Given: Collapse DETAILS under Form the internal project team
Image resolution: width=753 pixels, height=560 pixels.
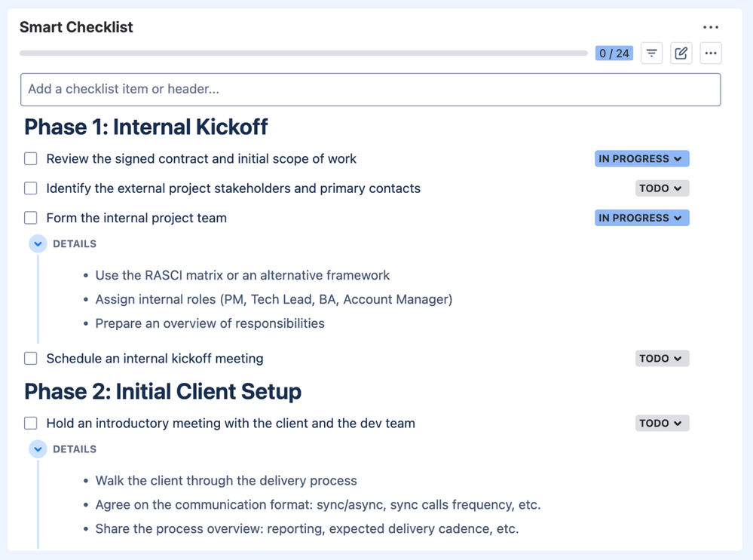Looking at the screenshot, I should 38,244.
